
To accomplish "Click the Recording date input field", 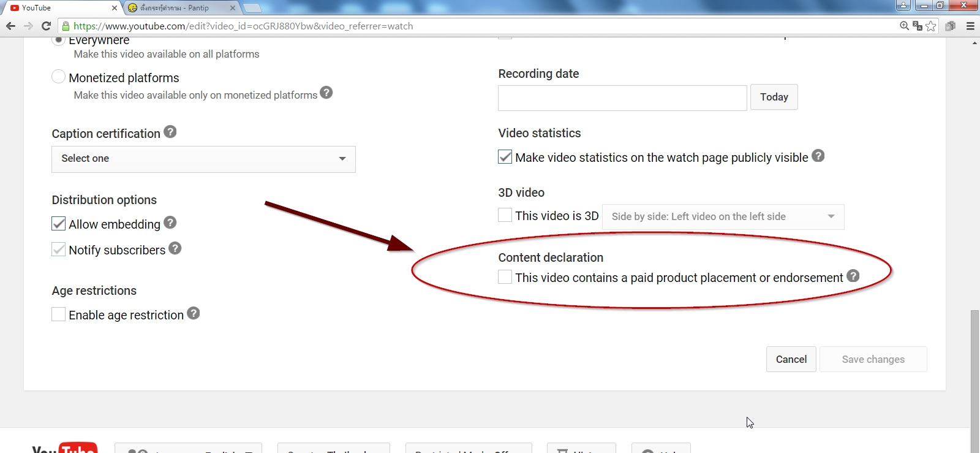I will (x=622, y=98).
